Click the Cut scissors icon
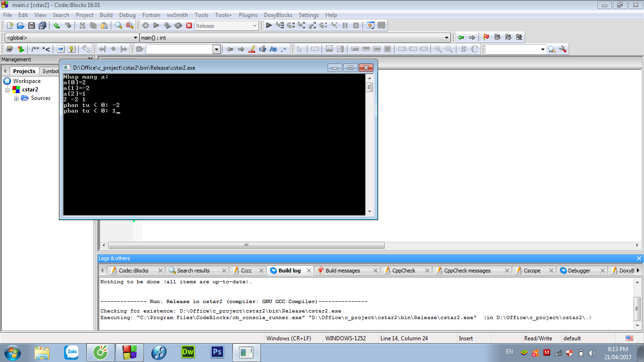This screenshot has width=644, height=362. tap(83, 25)
